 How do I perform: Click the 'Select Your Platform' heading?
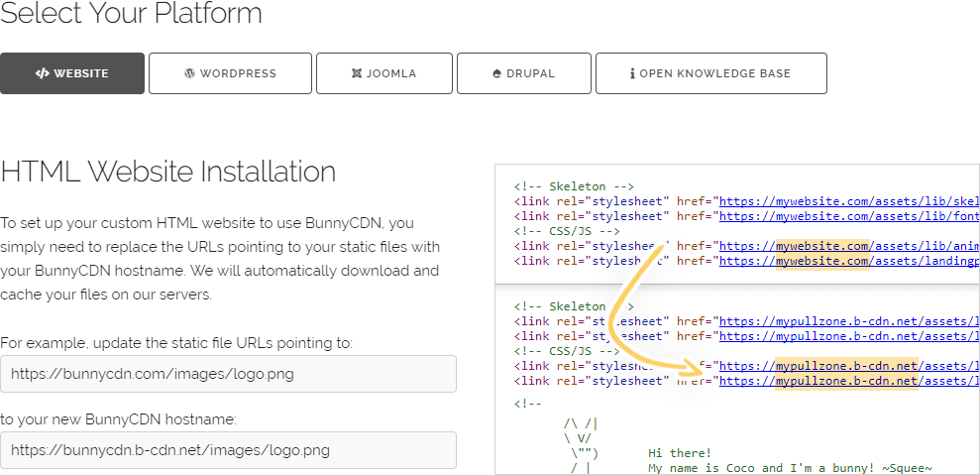tap(131, 13)
